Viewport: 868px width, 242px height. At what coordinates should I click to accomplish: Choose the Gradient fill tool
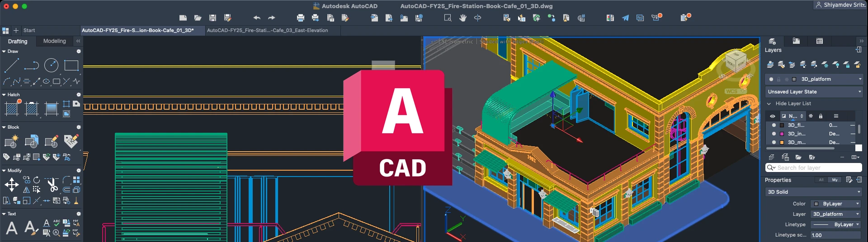point(51,109)
